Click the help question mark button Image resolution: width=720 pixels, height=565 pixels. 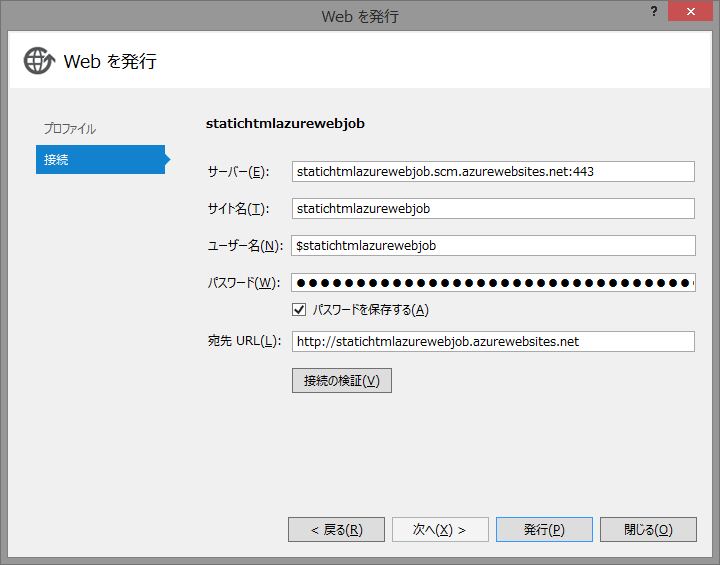pos(655,11)
